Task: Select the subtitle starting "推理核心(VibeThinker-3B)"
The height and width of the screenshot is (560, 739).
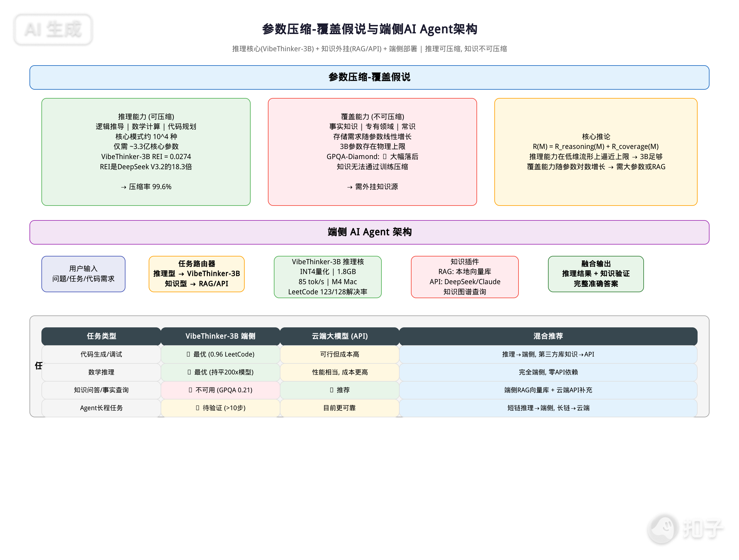Action: 369,49
